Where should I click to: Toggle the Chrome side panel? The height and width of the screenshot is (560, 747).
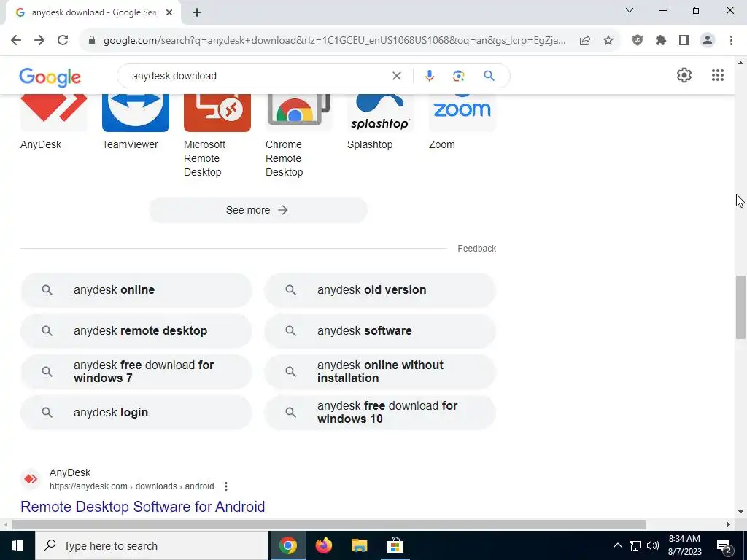tap(684, 41)
